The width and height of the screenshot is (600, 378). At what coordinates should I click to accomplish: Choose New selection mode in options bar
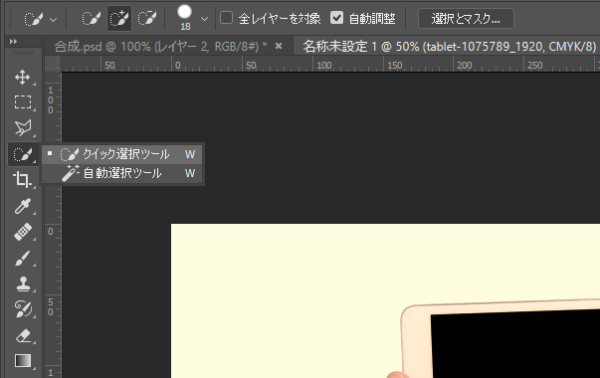point(91,18)
